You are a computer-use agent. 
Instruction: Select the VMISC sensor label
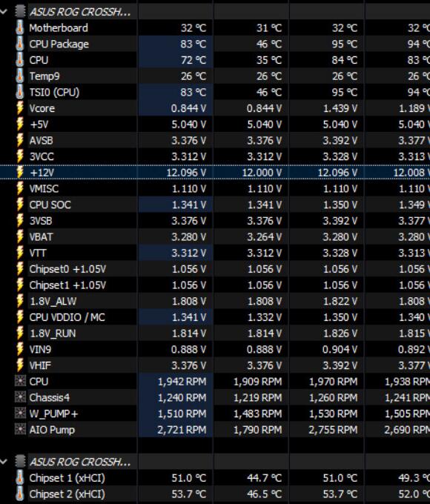[x=44, y=189]
